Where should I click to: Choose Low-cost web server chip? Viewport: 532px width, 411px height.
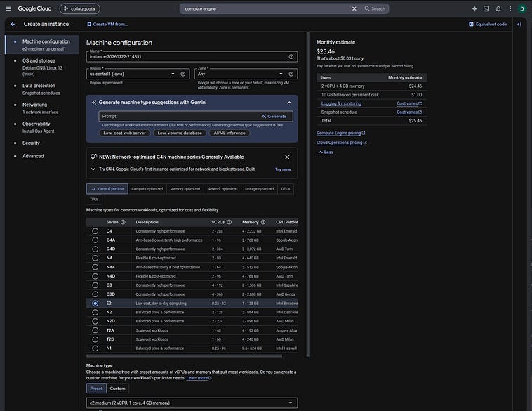pos(124,133)
